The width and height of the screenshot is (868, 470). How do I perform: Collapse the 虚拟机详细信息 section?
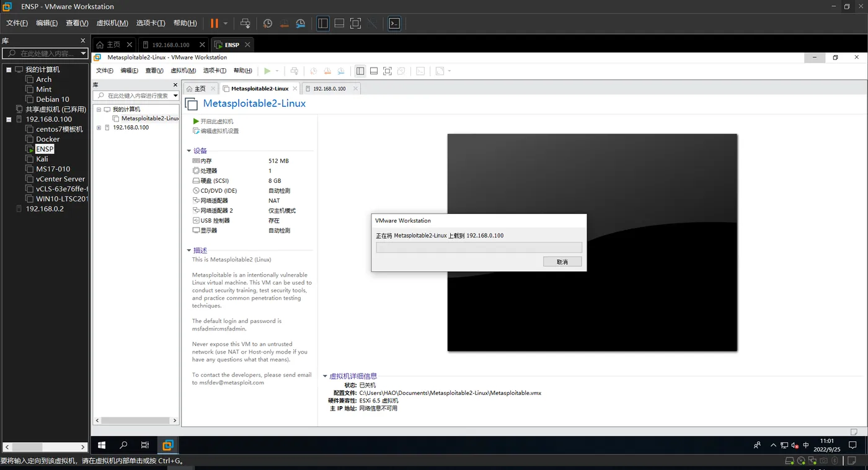coord(325,376)
